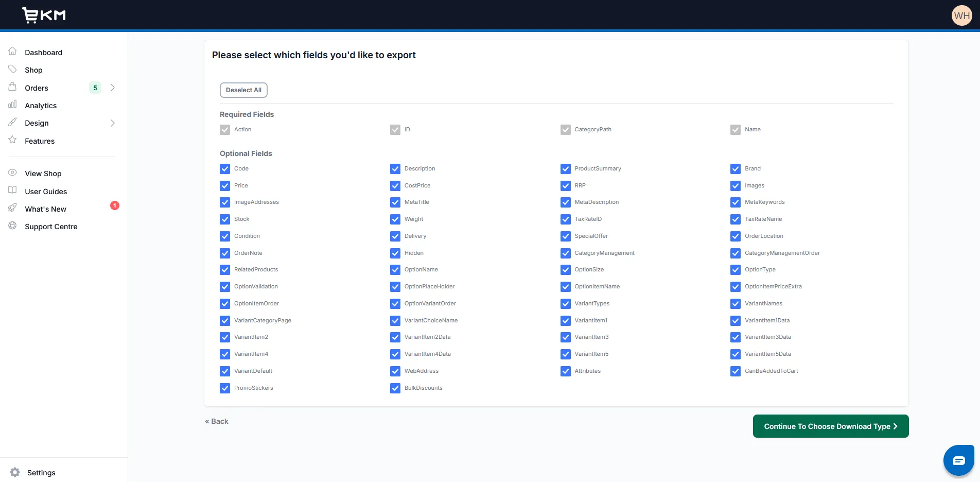
Task: Uncheck the Code field checkbox
Action: point(225,169)
